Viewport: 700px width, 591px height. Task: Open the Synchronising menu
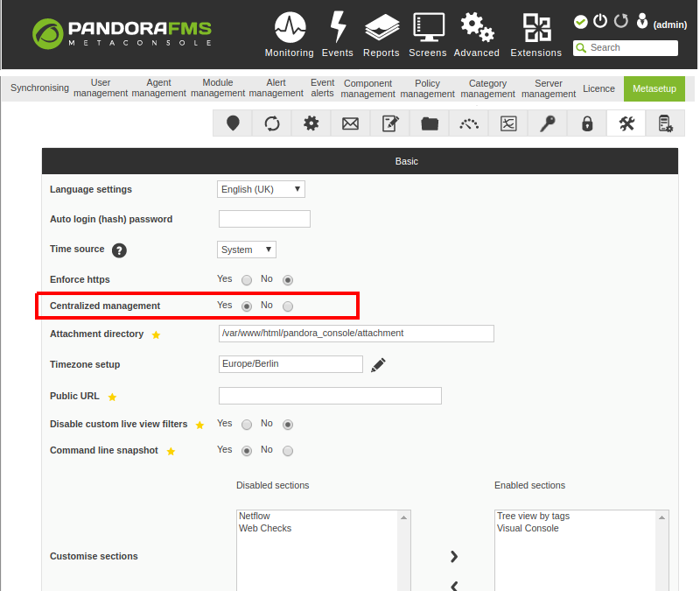(x=39, y=88)
